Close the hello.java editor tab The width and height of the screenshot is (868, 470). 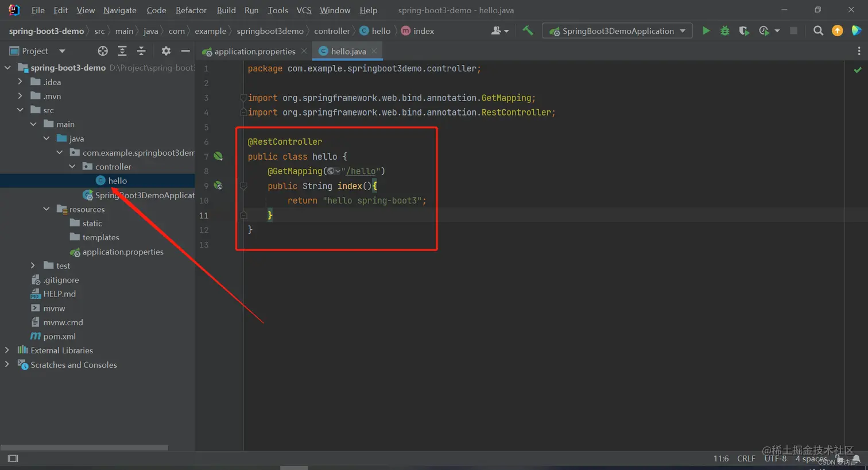[x=374, y=51]
